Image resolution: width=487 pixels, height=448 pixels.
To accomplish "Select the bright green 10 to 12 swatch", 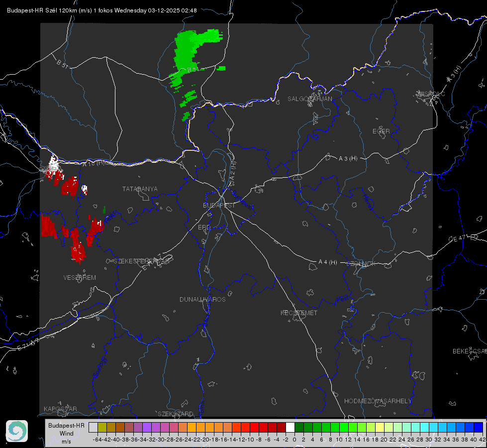I will pyautogui.click(x=344, y=428).
